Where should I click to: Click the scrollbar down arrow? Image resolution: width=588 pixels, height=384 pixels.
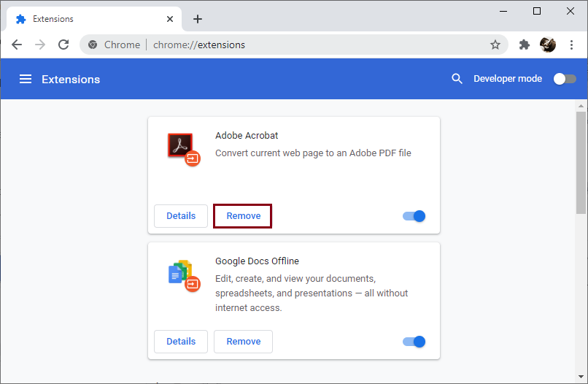pyautogui.click(x=581, y=377)
